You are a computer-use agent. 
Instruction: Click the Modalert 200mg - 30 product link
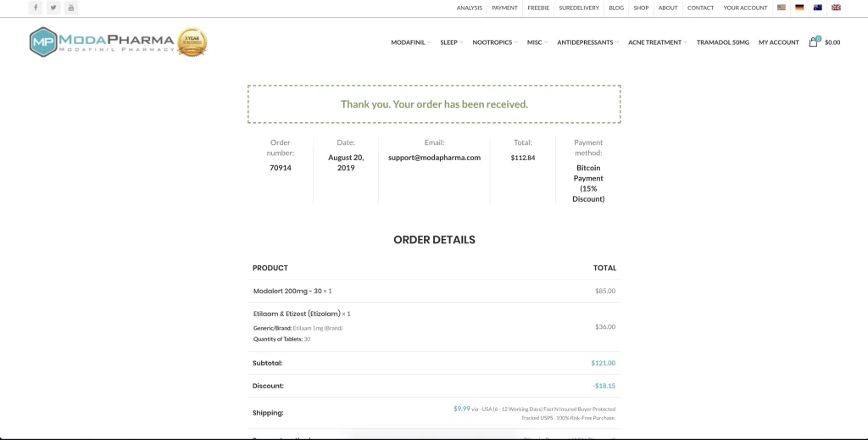pyautogui.click(x=287, y=291)
